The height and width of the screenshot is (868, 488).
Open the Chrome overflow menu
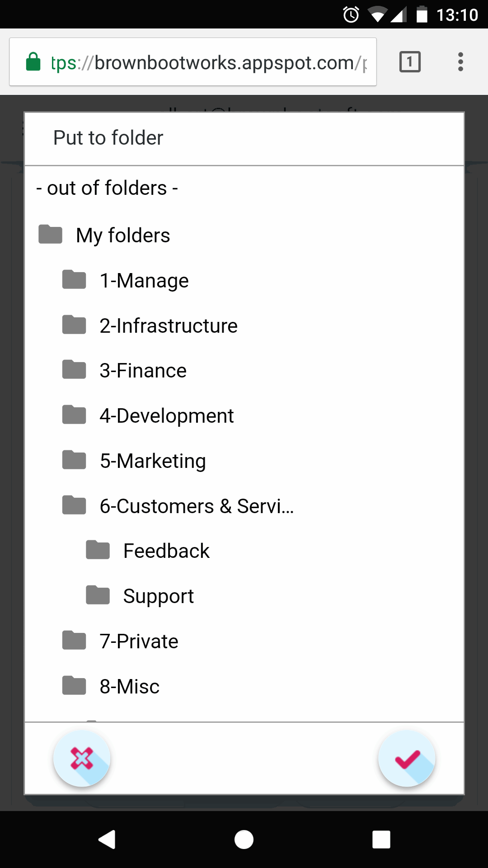(x=460, y=62)
